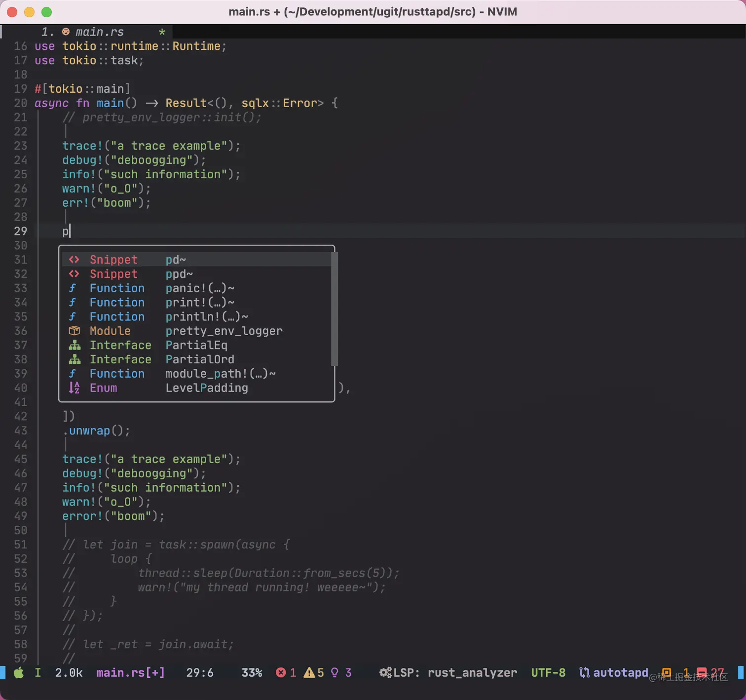Click the 'err!("boom");' line
Viewport: 746px width, 700px height.
106,203
